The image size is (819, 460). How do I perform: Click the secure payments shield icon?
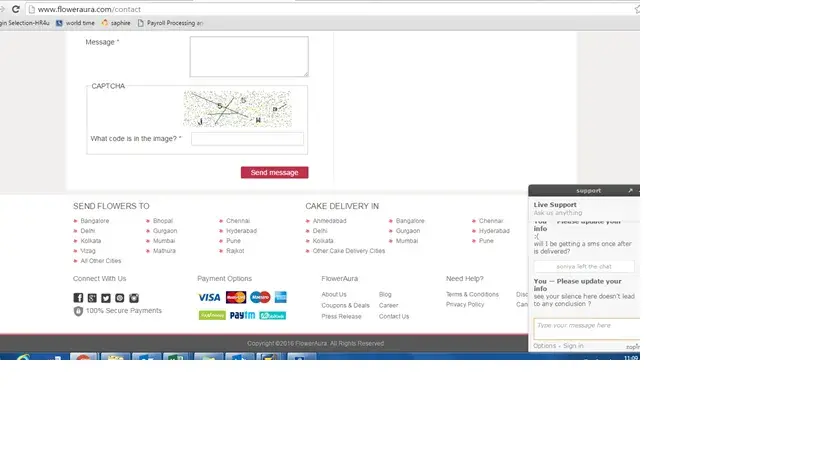(78, 311)
